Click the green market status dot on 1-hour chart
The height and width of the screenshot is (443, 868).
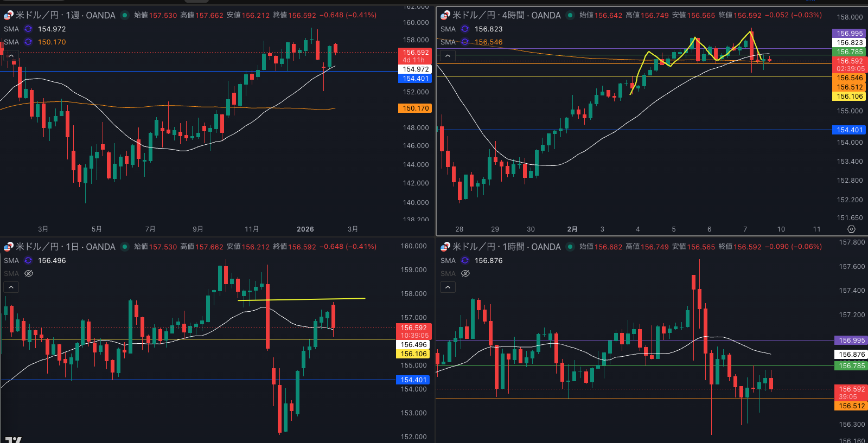click(570, 247)
